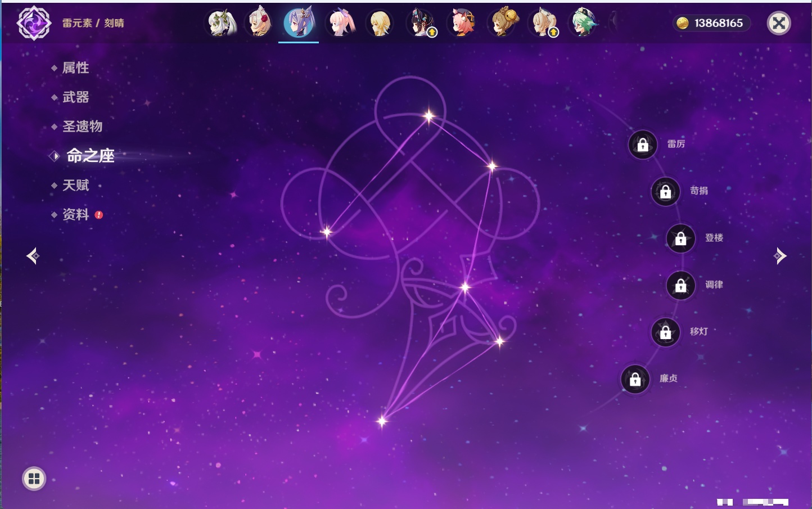812x509 pixels.
Task: Open the four-square grid menu icon
Action: (34, 479)
